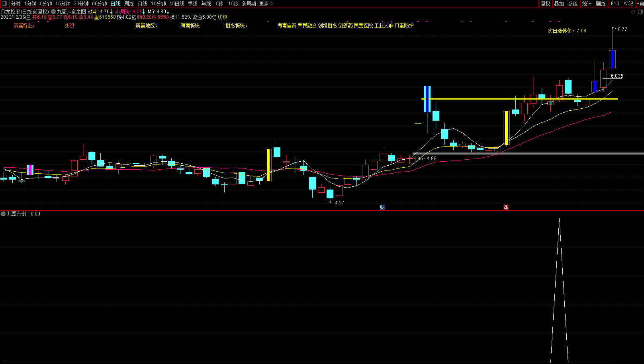Image resolution: width=644 pixels, height=364 pixels.
Task: Select the 10分钟 period
Action: [x=159, y=4]
